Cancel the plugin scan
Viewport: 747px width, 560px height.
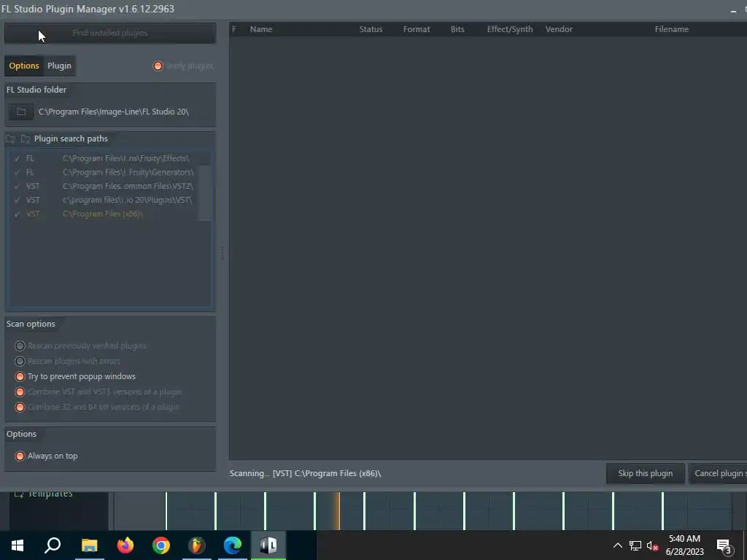click(718, 473)
